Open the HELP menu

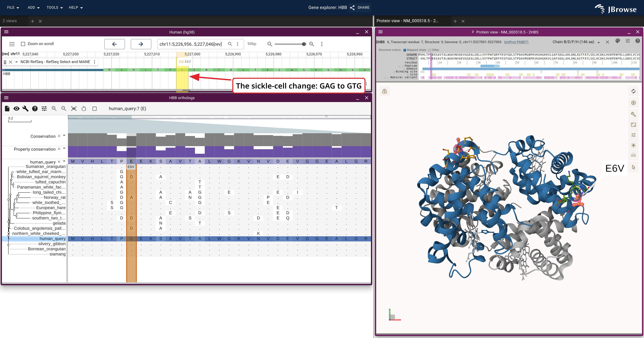[76, 8]
